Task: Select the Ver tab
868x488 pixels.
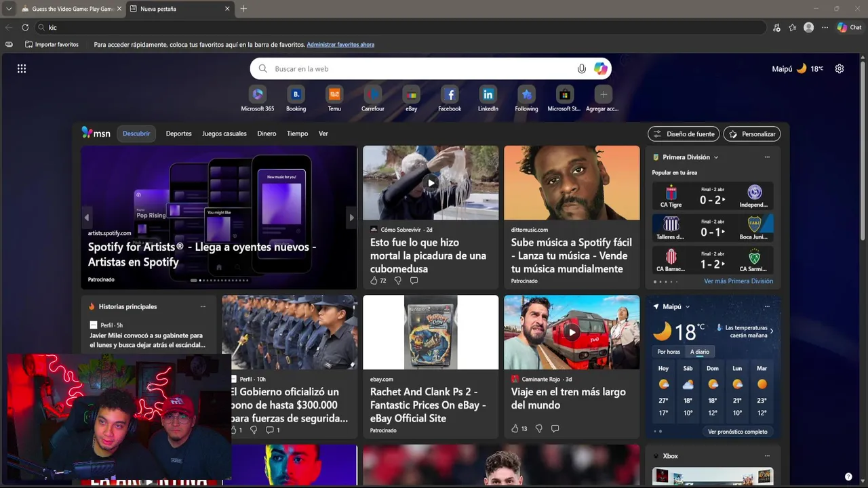Action: coord(323,134)
